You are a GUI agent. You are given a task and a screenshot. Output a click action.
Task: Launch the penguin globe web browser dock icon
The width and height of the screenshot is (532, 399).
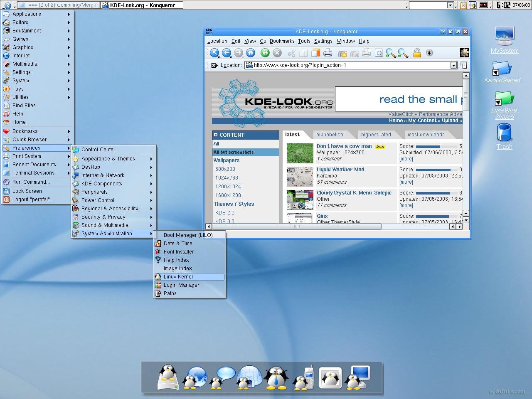point(195,377)
